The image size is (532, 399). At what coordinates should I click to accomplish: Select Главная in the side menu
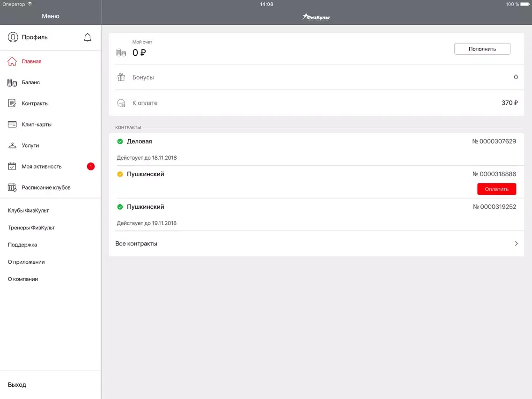pyautogui.click(x=51, y=61)
